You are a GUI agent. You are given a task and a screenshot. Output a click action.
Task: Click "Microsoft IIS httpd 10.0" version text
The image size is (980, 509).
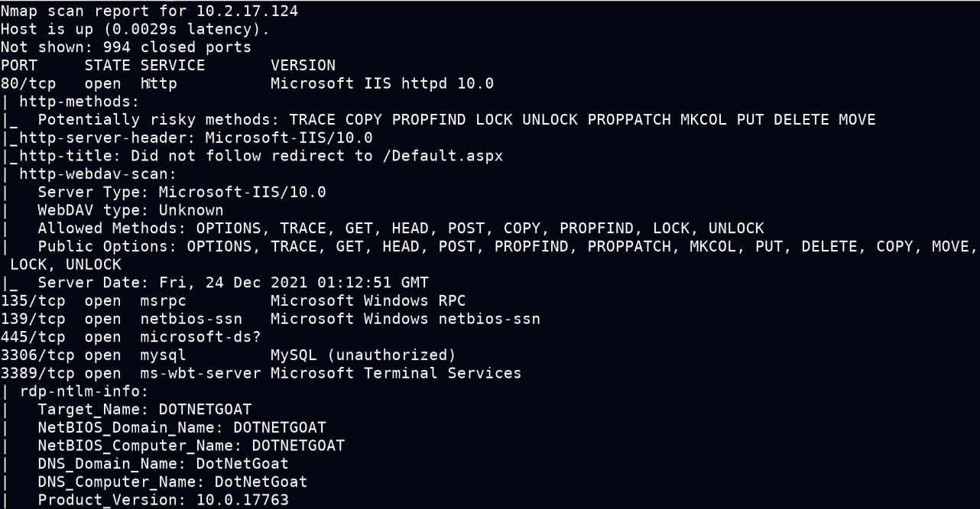point(381,83)
